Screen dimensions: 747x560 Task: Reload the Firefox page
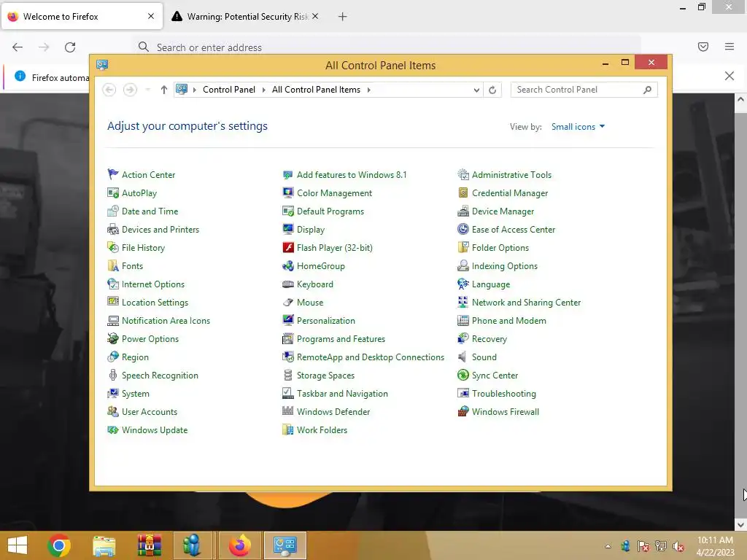click(x=70, y=47)
